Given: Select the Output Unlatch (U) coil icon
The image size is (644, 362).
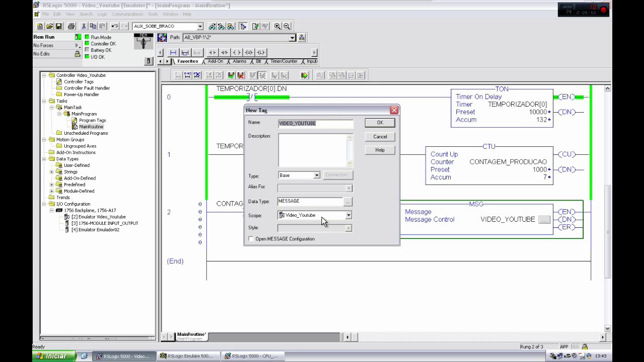Looking at the screenshot, I should (x=249, y=52).
